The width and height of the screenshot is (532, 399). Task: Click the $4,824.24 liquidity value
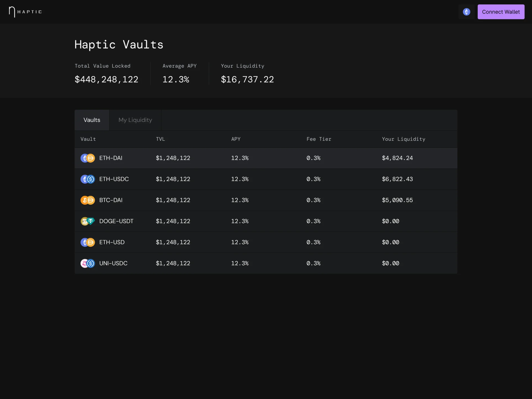point(397,158)
